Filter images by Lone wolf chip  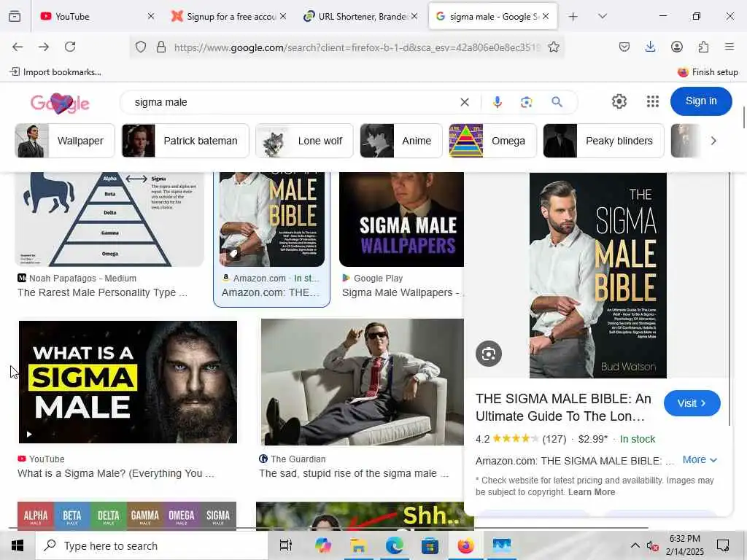click(x=304, y=141)
